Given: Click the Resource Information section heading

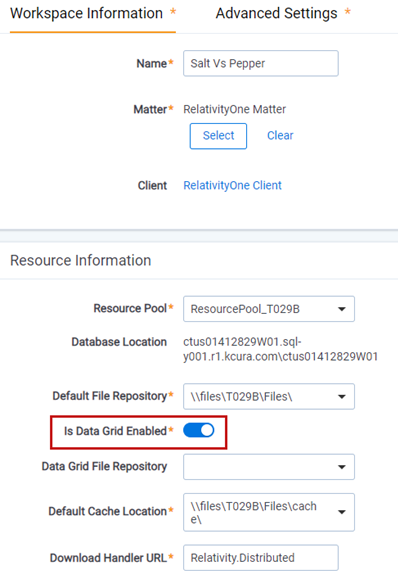Looking at the screenshot, I should click(x=81, y=260).
